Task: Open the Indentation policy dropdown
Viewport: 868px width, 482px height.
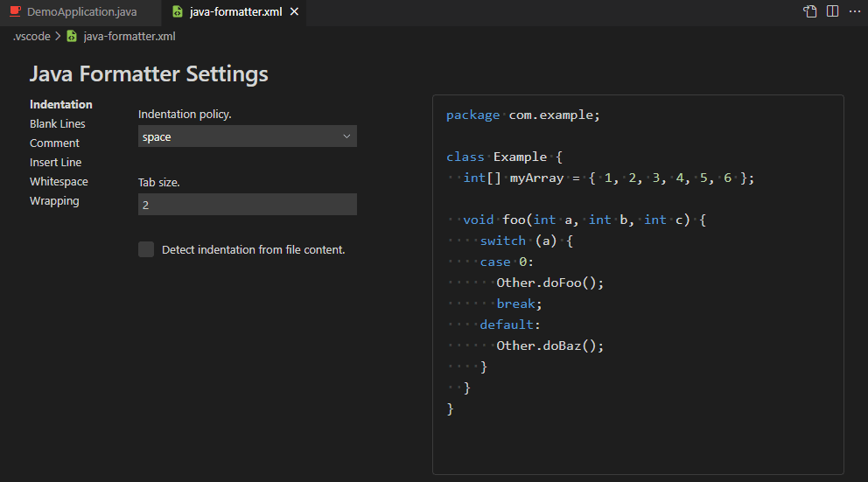Action: tap(248, 136)
